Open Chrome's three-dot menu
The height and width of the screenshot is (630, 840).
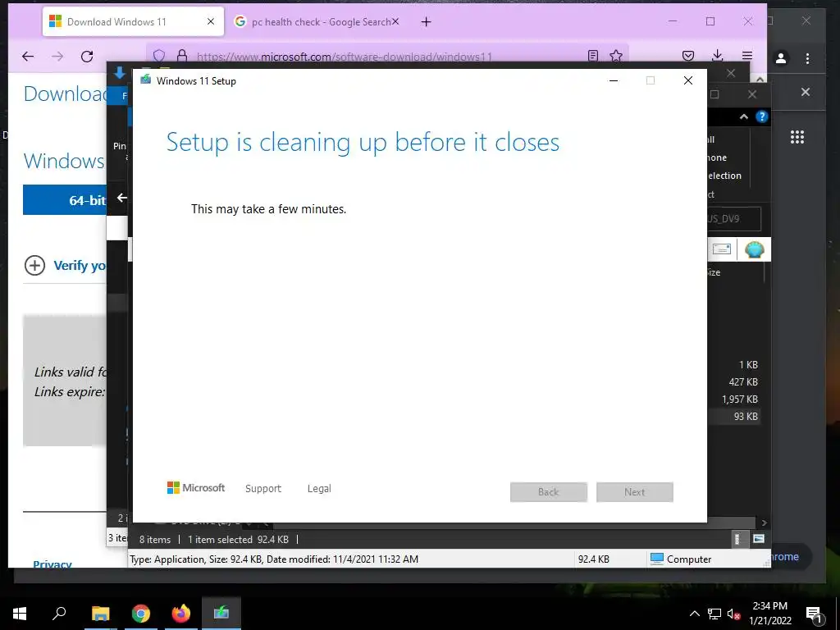(807, 58)
